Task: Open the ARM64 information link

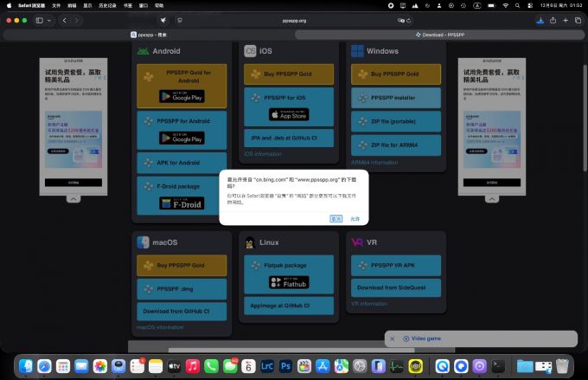Action: pos(374,162)
